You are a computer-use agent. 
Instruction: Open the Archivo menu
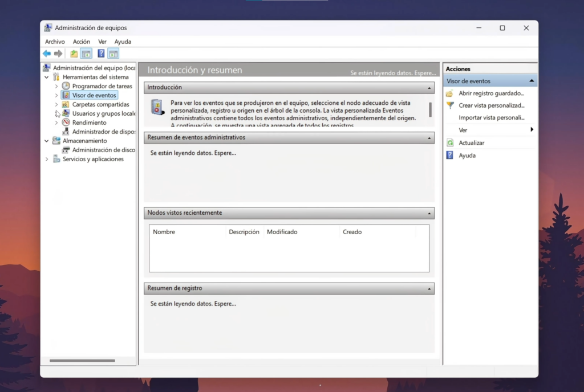[x=55, y=42]
